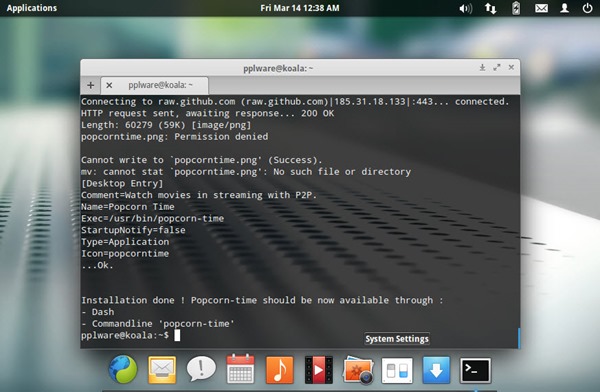Open the network connection indicator
Image resolution: width=600 pixels, height=392 pixels.
click(x=491, y=8)
